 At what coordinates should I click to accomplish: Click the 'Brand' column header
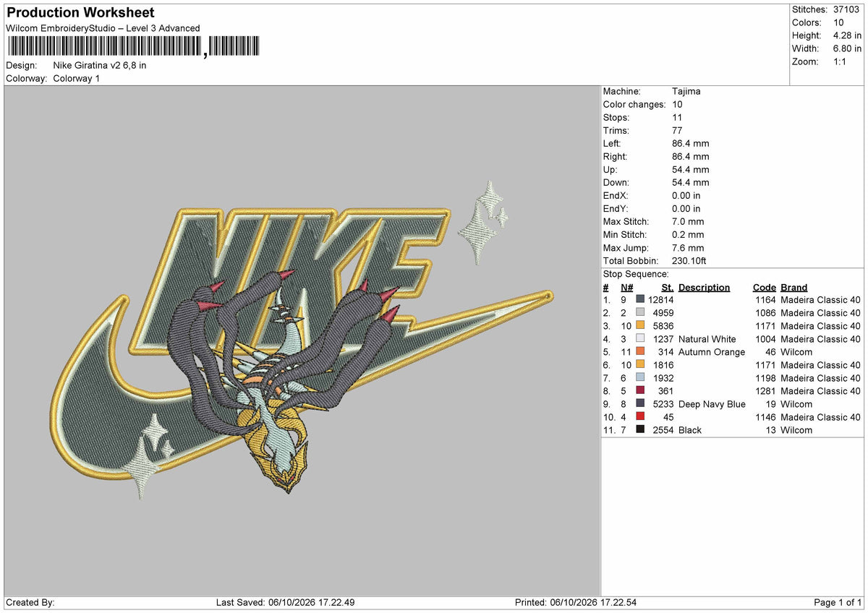(x=794, y=287)
